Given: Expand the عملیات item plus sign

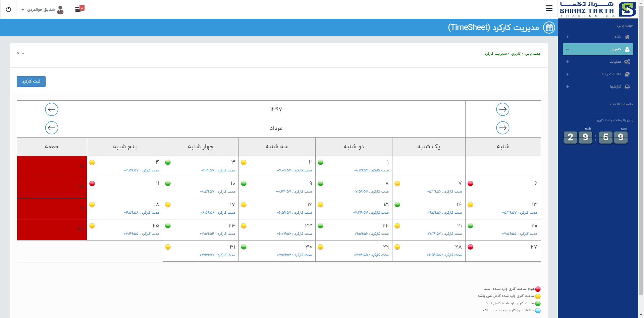Looking at the screenshot, I should coord(568,62).
